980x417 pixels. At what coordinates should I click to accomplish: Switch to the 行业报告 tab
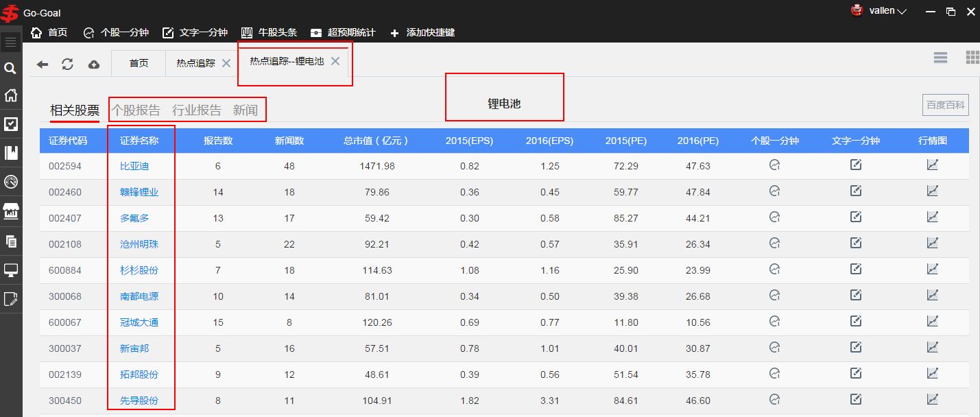(197, 110)
